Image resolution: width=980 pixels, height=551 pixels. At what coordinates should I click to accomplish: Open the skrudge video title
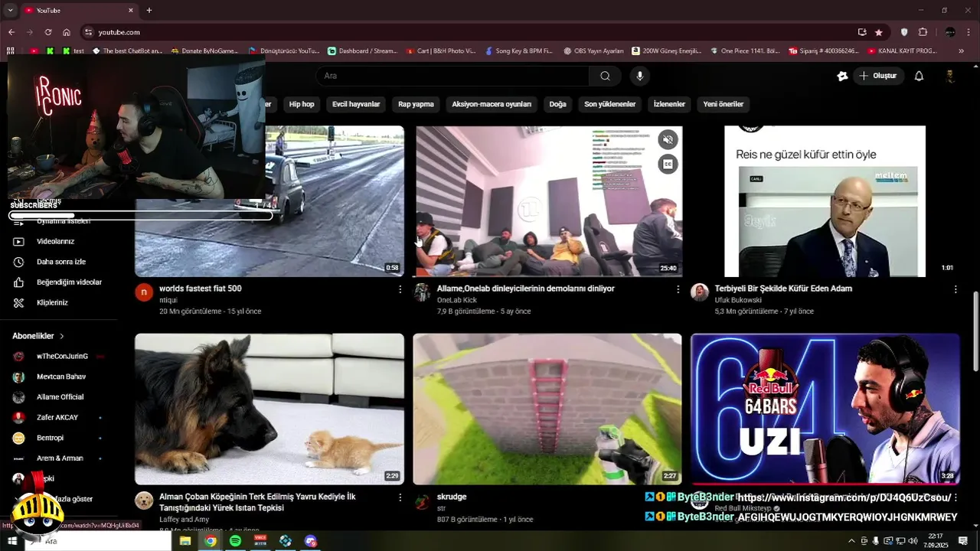tap(452, 497)
